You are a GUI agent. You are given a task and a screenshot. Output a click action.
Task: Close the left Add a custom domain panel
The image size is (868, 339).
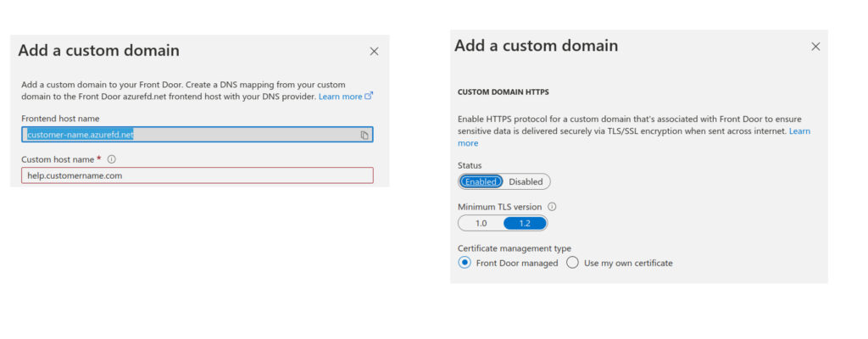tap(374, 52)
